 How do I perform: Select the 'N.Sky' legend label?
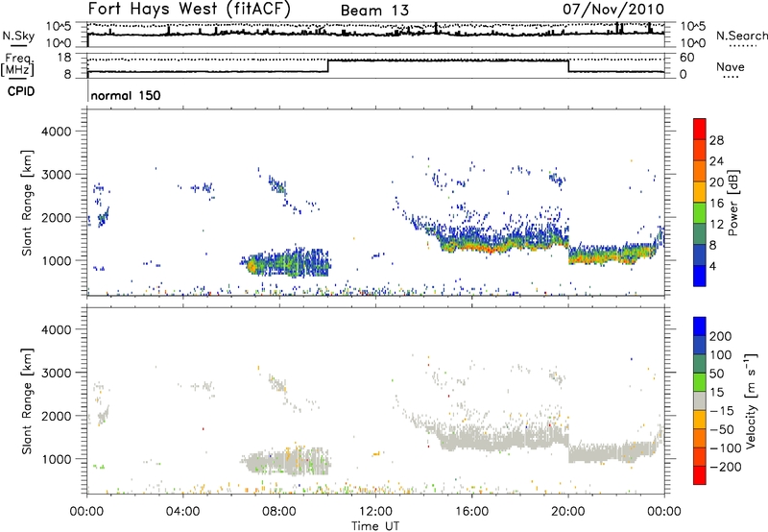[18, 36]
